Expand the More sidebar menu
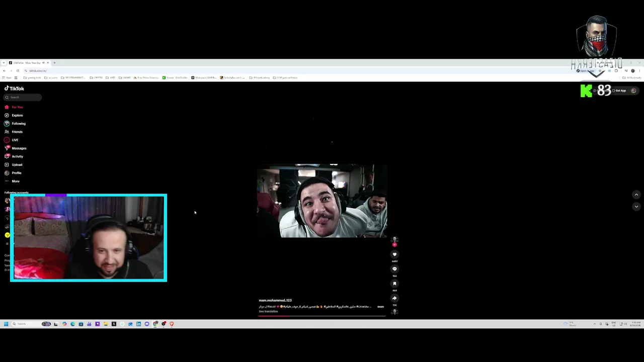 coord(12,181)
